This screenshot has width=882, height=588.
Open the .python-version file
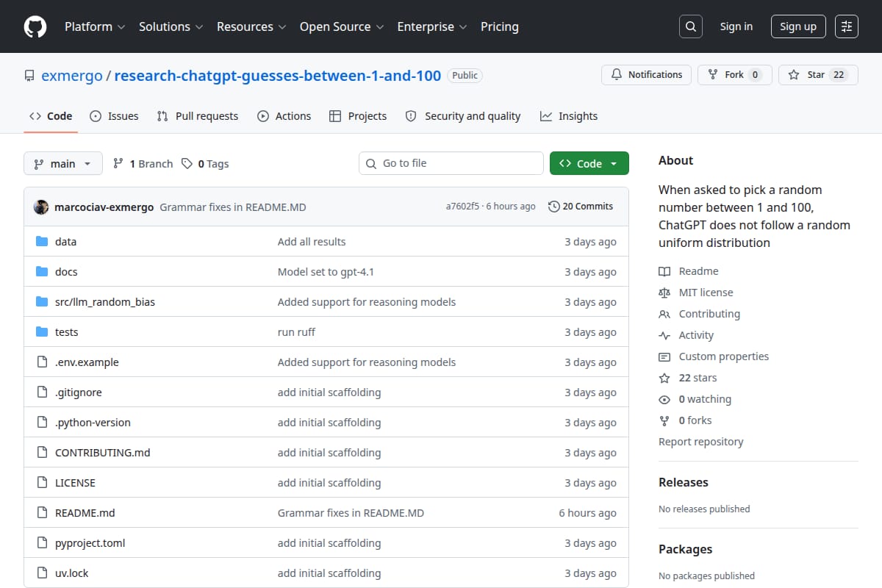point(93,423)
